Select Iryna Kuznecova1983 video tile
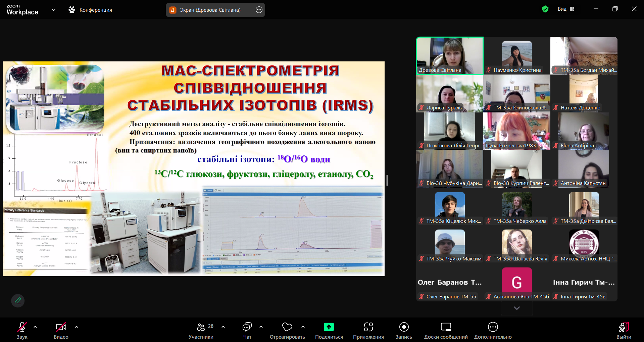 (517, 131)
